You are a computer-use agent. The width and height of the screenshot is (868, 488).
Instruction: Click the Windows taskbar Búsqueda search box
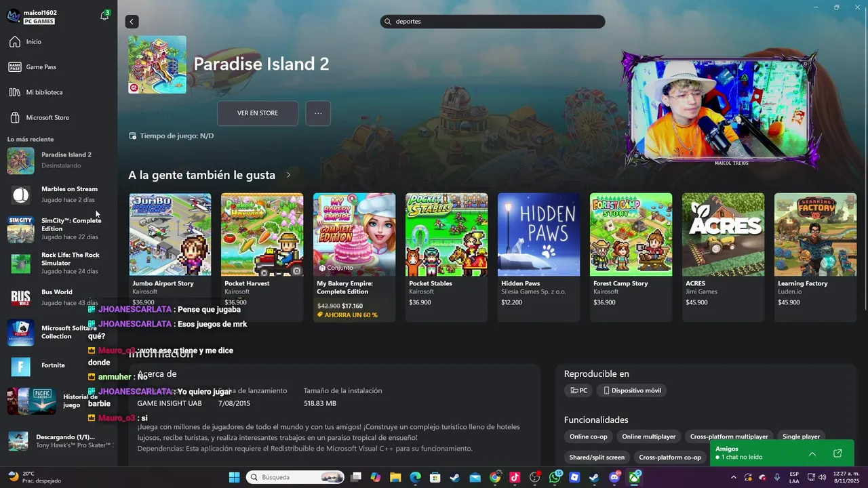pyautogui.click(x=294, y=477)
